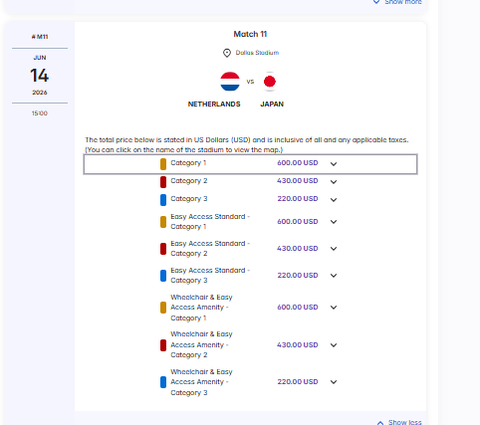Click the NETHERLANDS team name
This screenshot has height=425, width=480.
(214, 104)
